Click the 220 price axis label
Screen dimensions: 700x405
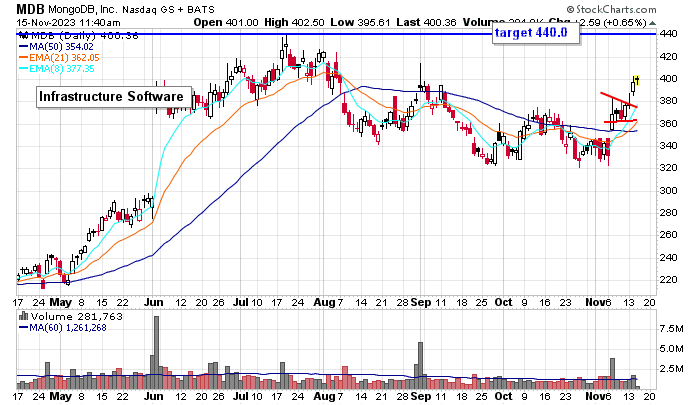pos(669,280)
